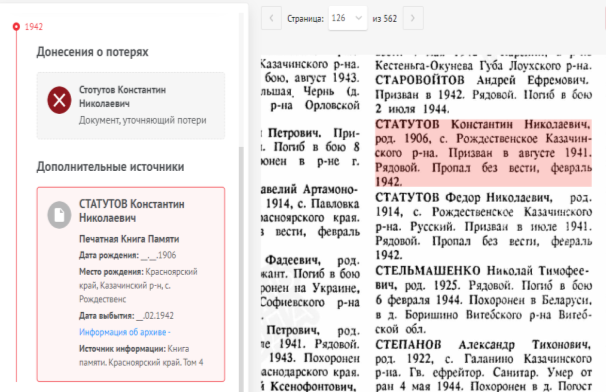Click the 1942 year label
The width and height of the screenshot is (606, 392).
(34, 27)
